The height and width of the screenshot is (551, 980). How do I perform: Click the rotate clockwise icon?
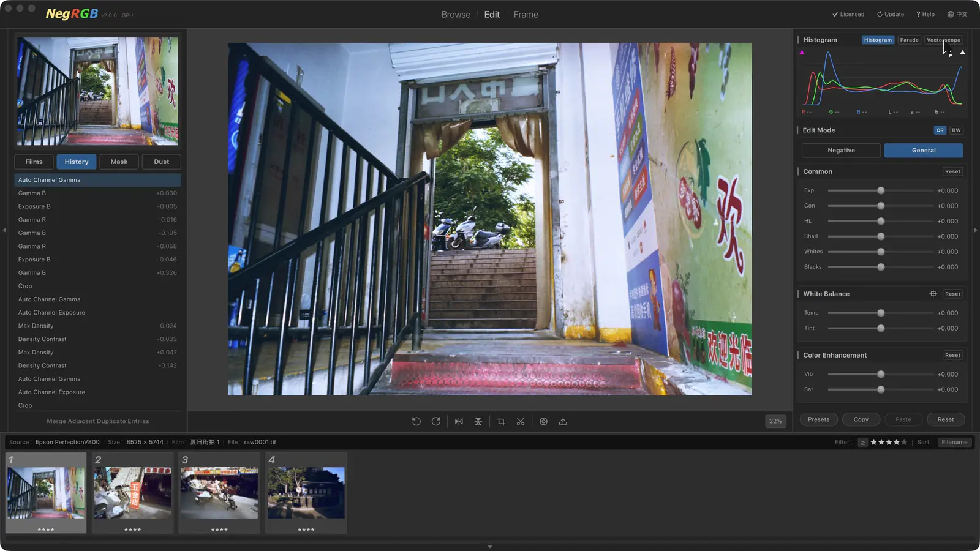436,421
